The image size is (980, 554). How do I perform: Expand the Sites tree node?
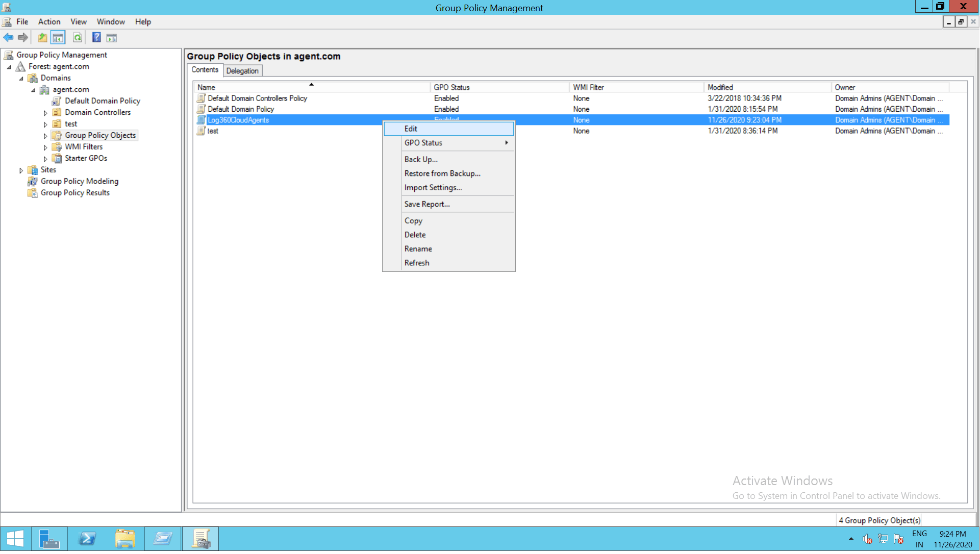pyautogui.click(x=21, y=170)
